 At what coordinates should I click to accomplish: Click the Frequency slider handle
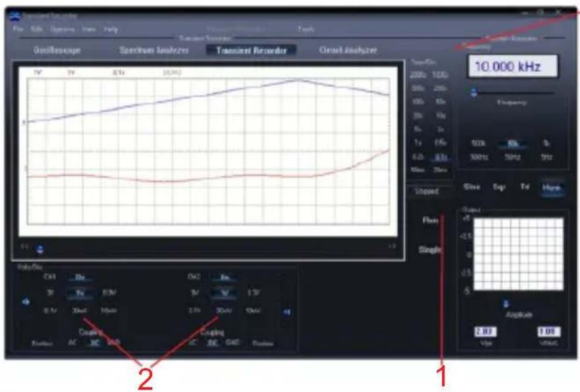(x=474, y=92)
